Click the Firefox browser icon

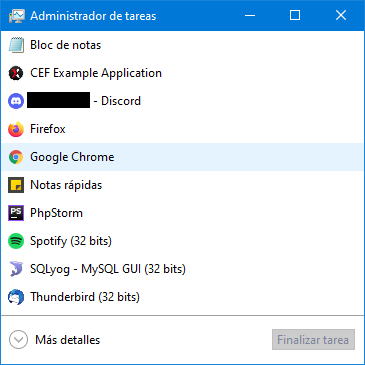(16, 129)
